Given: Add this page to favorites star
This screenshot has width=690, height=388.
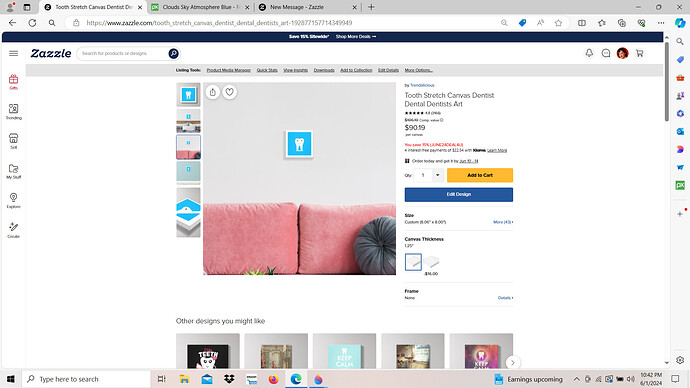Looking at the screenshot, I should pos(558,23).
